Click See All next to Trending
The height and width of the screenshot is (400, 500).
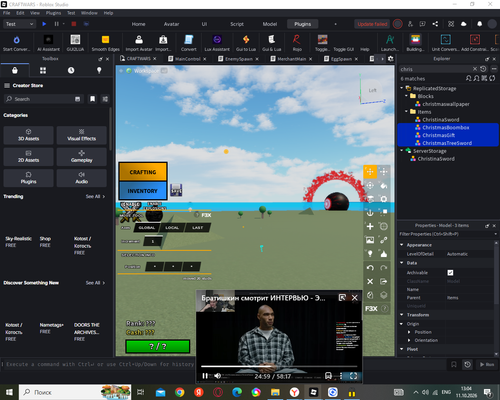point(95,196)
